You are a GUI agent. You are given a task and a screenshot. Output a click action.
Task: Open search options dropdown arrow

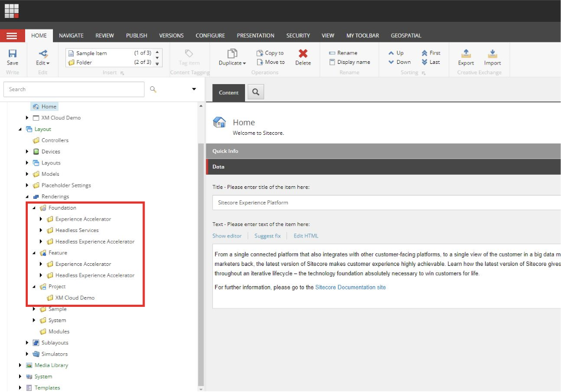pyautogui.click(x=194, y=90)
